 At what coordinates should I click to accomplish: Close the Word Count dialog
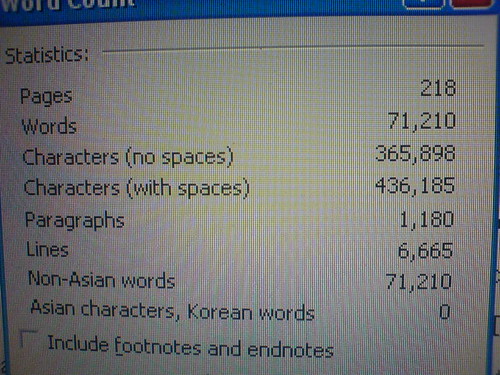(472, 3)
